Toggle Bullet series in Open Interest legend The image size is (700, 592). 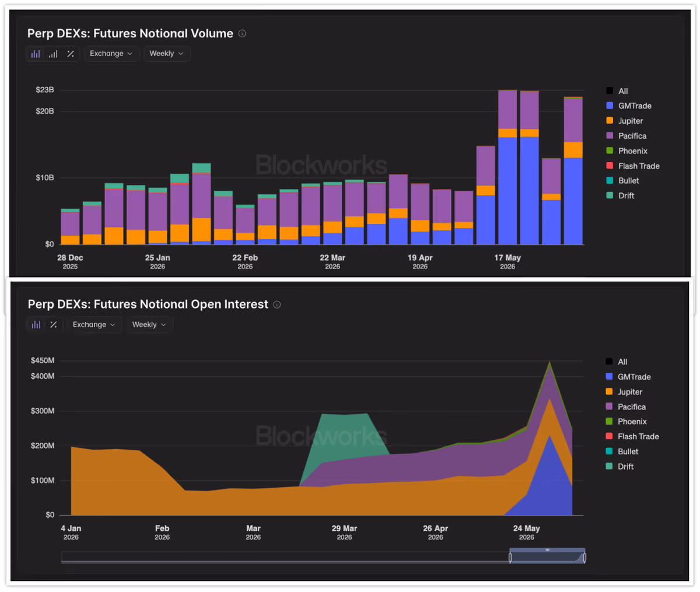(x=622, y=451)
